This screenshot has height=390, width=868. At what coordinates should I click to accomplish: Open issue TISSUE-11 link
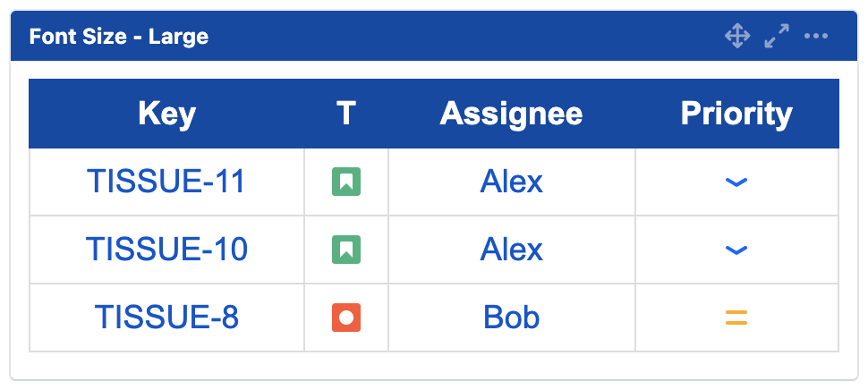click(166, 182)
